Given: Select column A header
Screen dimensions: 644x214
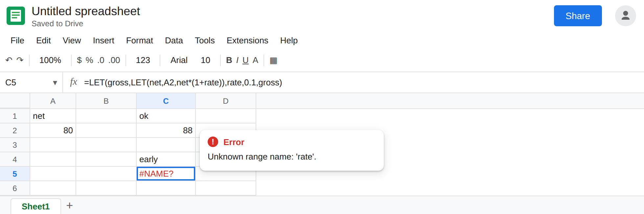Looking at the screenshot, I should coord(53,101).
